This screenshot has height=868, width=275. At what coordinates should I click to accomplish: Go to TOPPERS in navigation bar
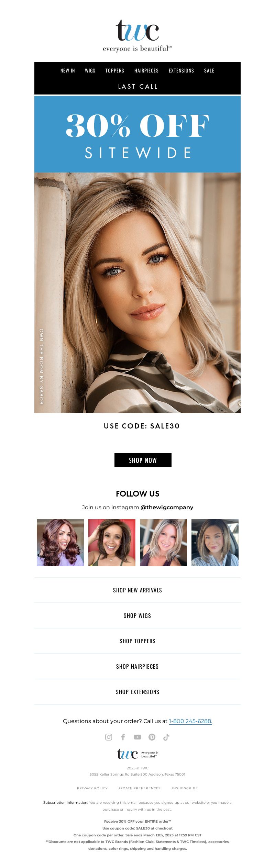point(115,70)
